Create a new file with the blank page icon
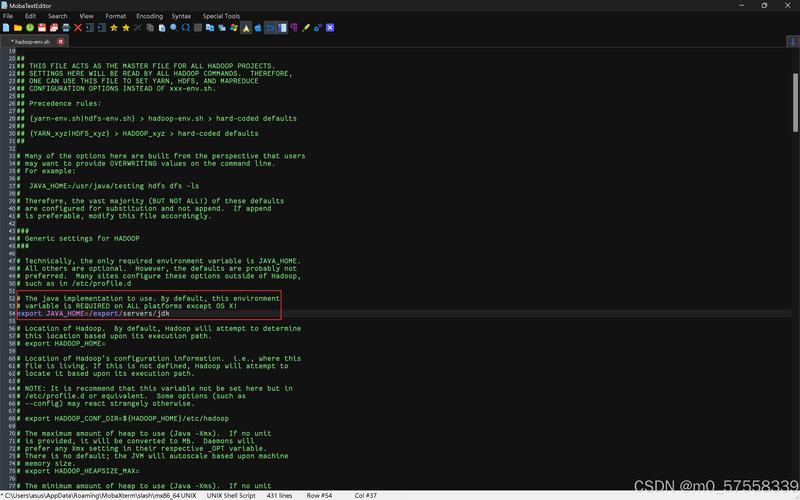This screenshot has width=800, height=500. 6,28
